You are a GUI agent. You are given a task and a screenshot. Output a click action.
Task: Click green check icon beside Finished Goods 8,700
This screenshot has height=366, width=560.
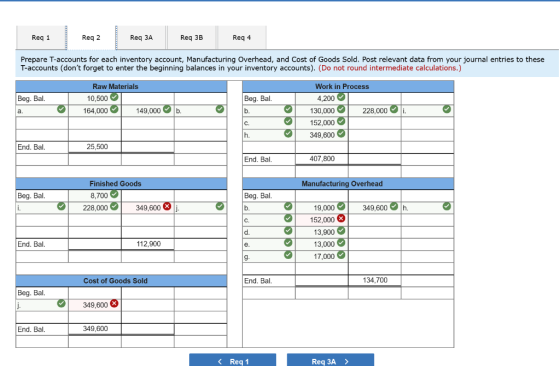click(x=114, y=194)
